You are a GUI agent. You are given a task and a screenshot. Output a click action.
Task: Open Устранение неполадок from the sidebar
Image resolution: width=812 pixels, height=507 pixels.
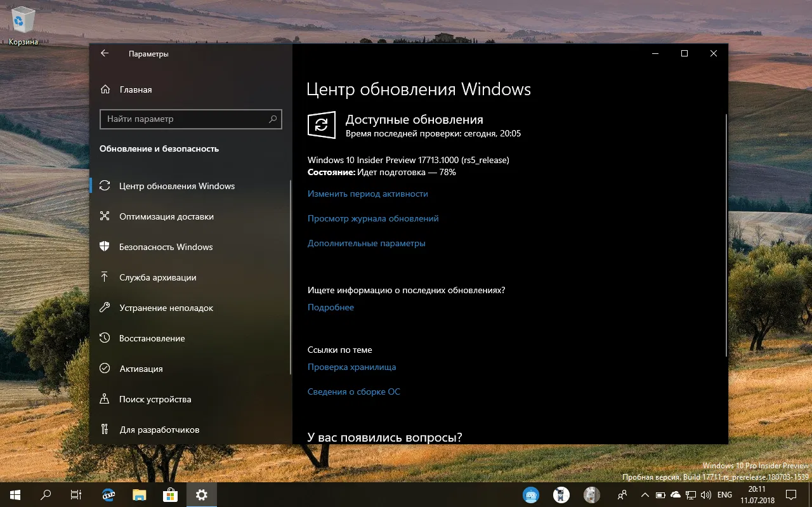[x=104, y=307]
